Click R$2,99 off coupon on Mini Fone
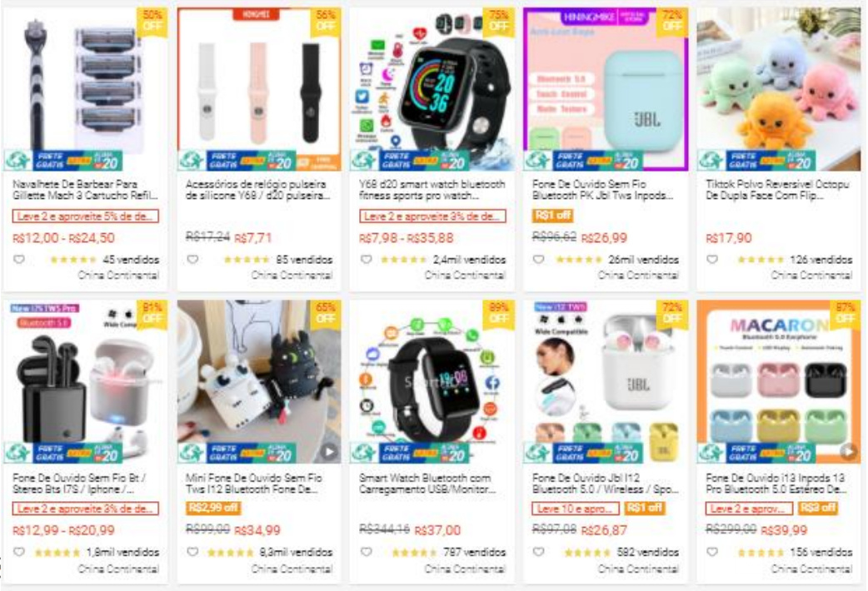Screen dimensions: 868x591 [x=213, y=508]
